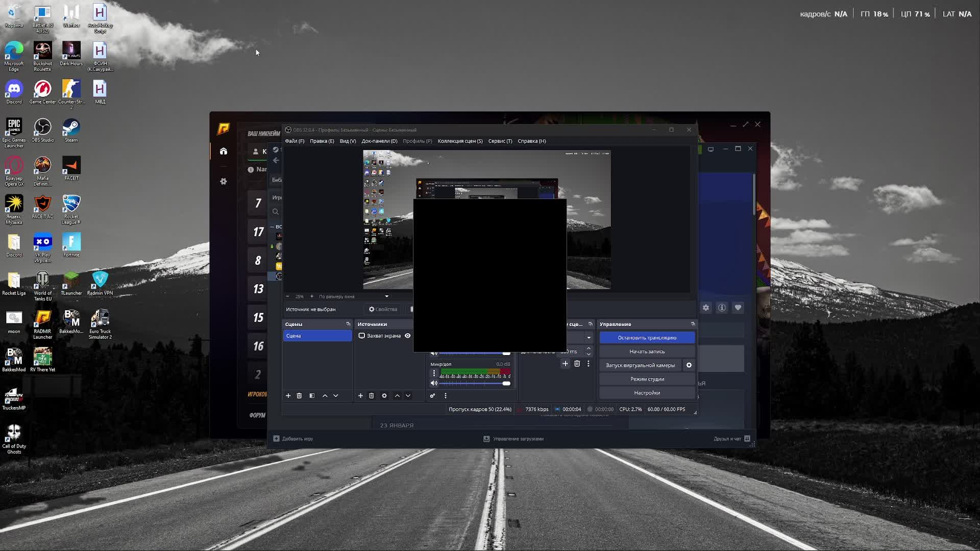Open the scene transition dropdown
980x551 pixels.
[588, 337]
